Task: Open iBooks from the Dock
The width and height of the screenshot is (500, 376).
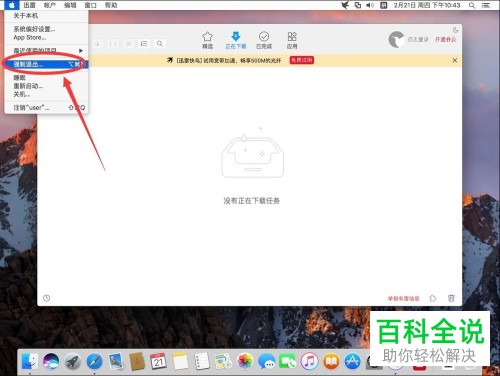Action: point(331,361)
